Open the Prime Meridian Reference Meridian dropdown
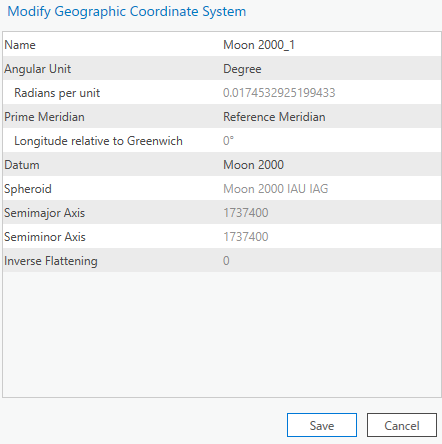The height and width of the screenshot is (444, 442). [331, 117]
